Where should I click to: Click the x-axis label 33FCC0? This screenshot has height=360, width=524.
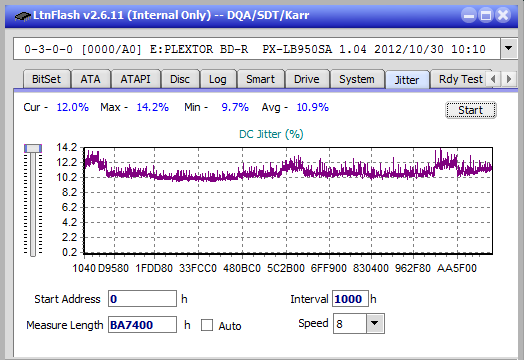(198, 268)
